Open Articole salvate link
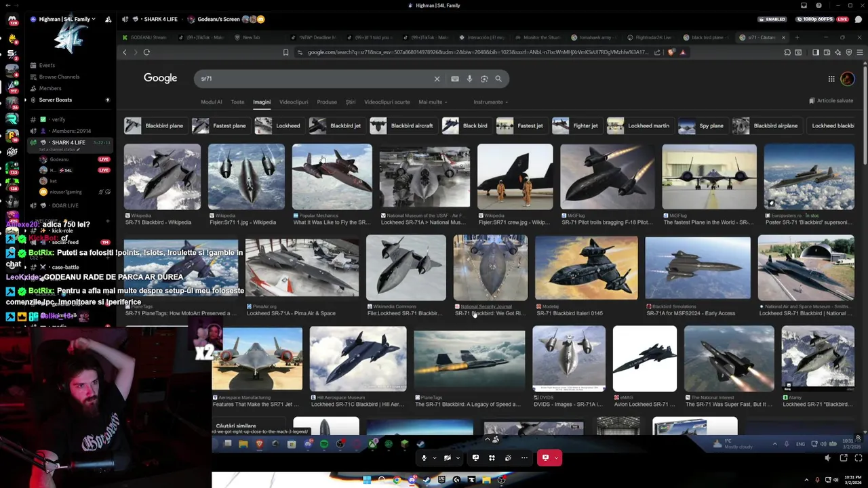 pos(831,100)
